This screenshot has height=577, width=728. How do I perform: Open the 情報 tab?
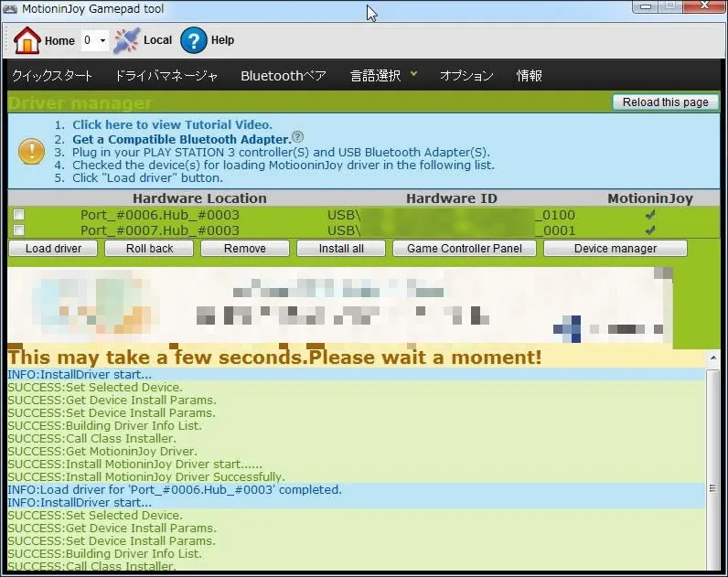pyautogui.click(x=530, y=75)
